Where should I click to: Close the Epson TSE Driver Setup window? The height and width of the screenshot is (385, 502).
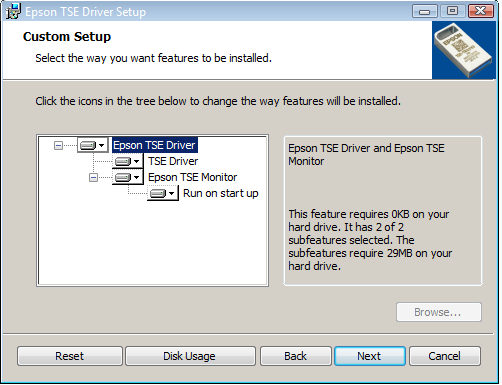480,11
